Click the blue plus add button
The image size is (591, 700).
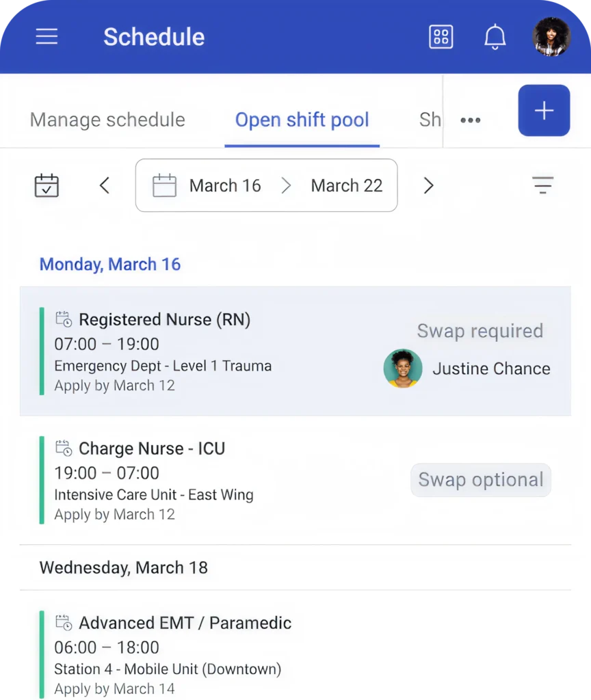[544, 111]
